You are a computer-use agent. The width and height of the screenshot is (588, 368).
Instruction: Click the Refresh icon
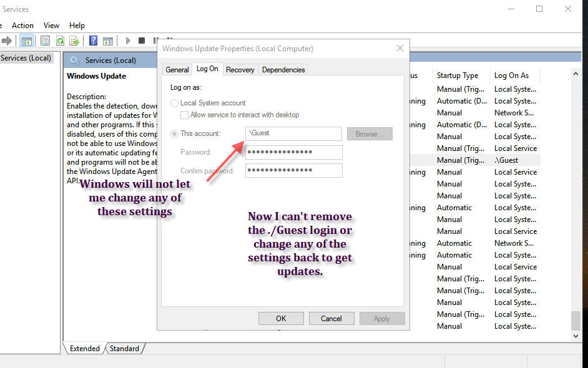tap(59, 40)
